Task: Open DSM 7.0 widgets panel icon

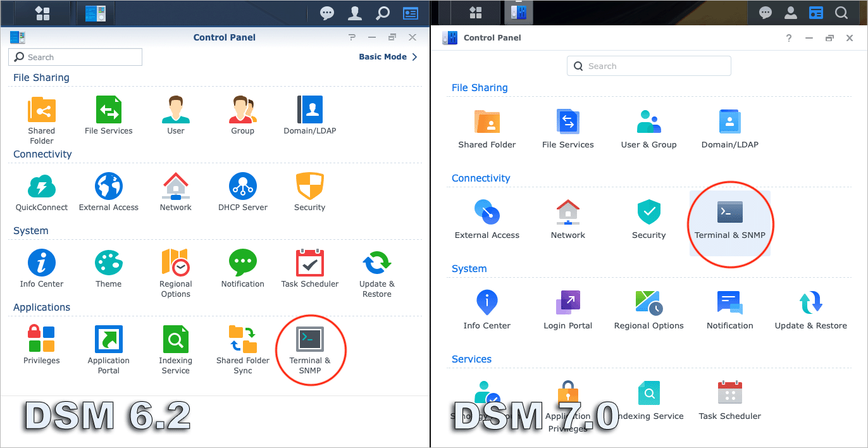Action: [816, 13]
